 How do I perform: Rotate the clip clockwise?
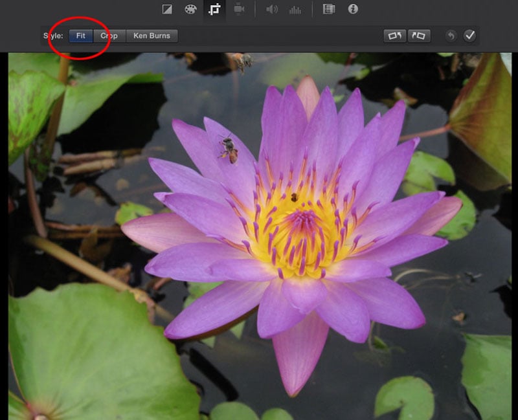[x=419, y=36]
